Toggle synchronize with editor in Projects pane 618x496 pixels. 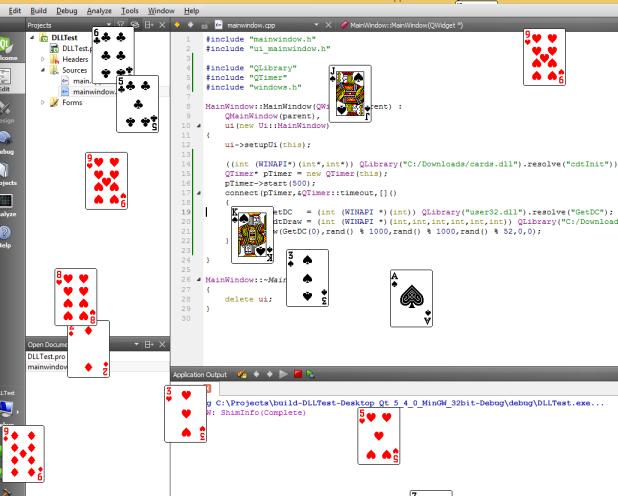[x=135, y=25]
